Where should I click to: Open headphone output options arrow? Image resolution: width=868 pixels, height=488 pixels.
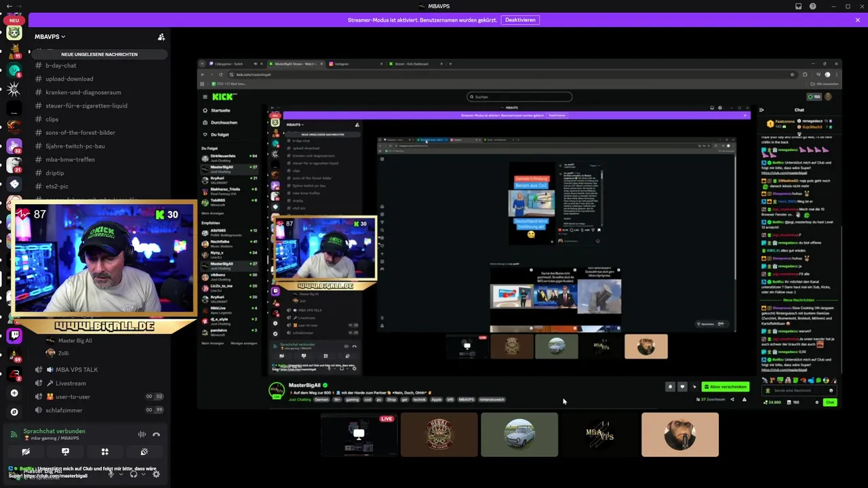[x=143, y=474]
